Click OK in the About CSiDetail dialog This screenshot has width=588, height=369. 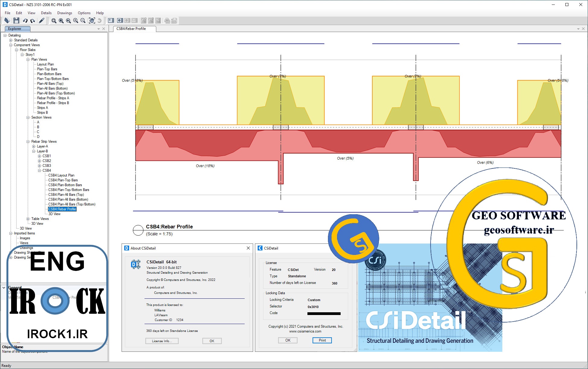point(212,341)
